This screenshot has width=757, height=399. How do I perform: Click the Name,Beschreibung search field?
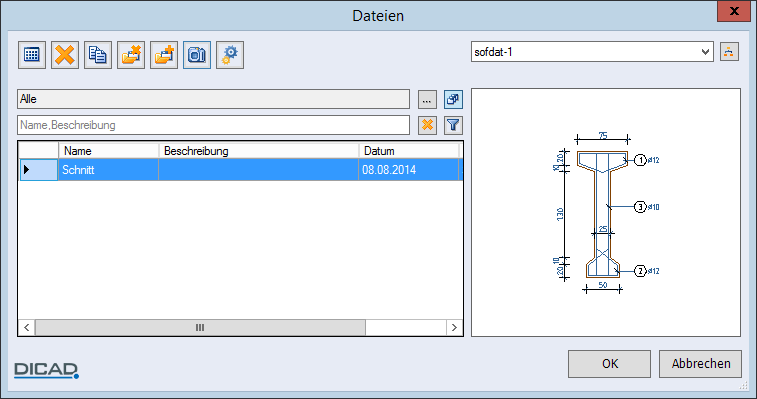[213, 125]
